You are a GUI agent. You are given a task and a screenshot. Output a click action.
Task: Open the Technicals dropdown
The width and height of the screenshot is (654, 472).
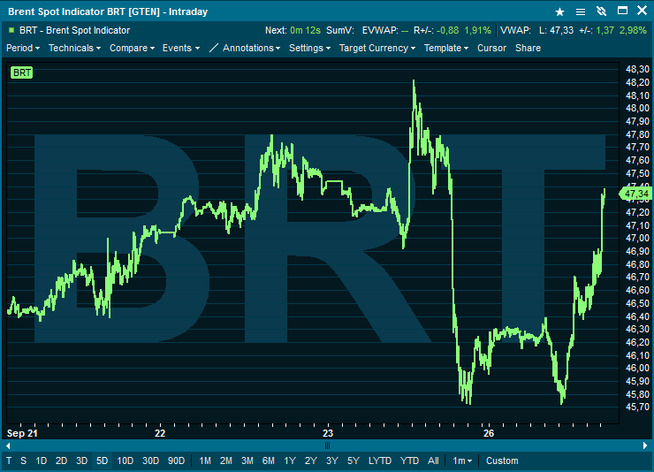pyautogui.click(x=75, y=48)
